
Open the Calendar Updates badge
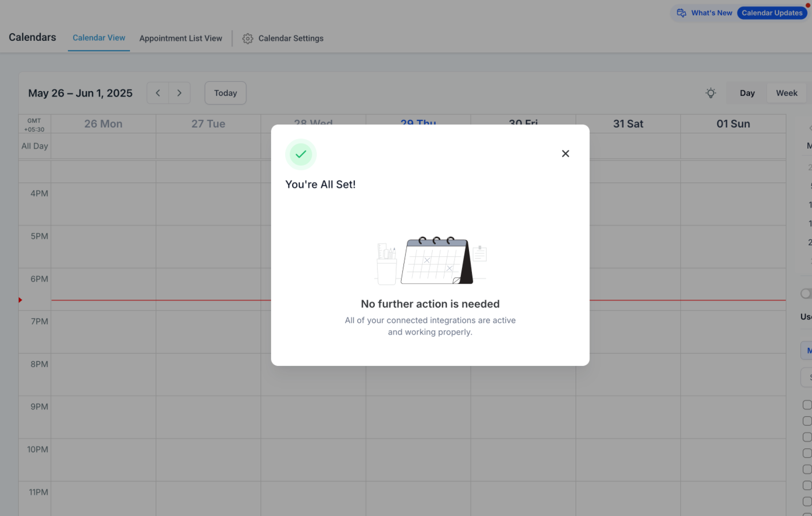[772, 13]
